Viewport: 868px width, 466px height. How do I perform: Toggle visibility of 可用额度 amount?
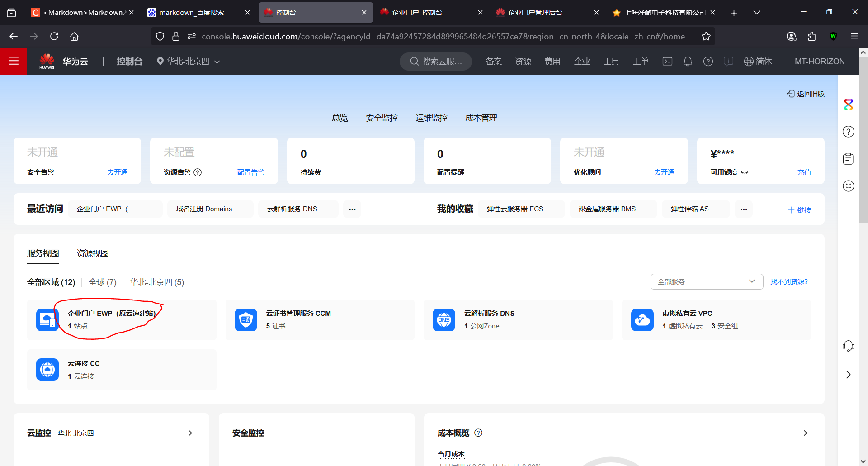pos(745,172)
